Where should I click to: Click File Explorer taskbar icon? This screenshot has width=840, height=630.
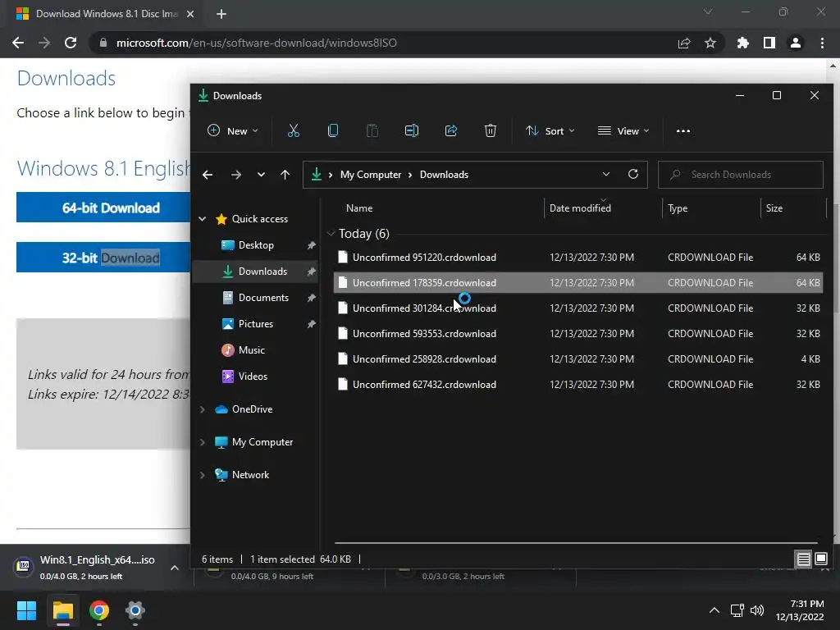pyautogui.click(x=62, y=610)
